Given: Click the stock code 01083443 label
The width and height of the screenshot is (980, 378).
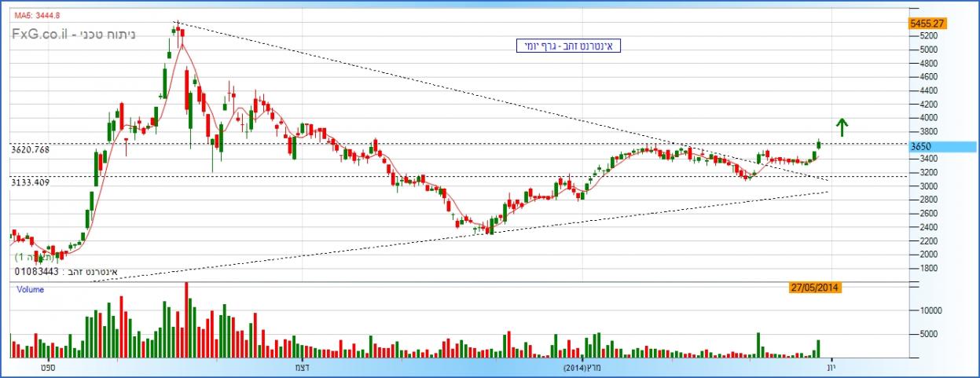Looking at the screenshot, I should (35, 272).
